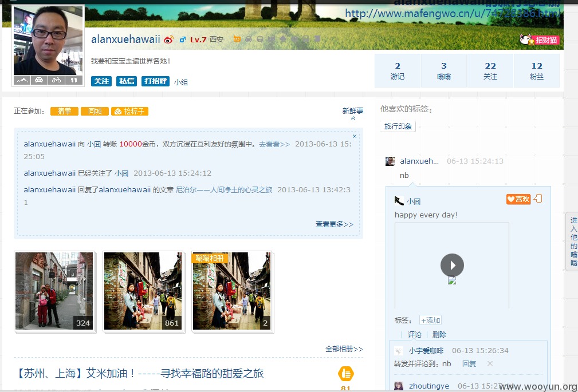This screenshot has height=392, width=578.
Task: Open the mafengwo.cn profile URL in banner
Action: click(453, 14)
